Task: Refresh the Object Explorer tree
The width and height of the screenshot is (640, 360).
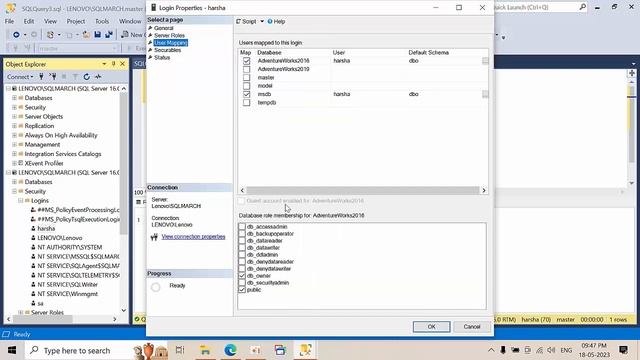Action: coord(87,77)
